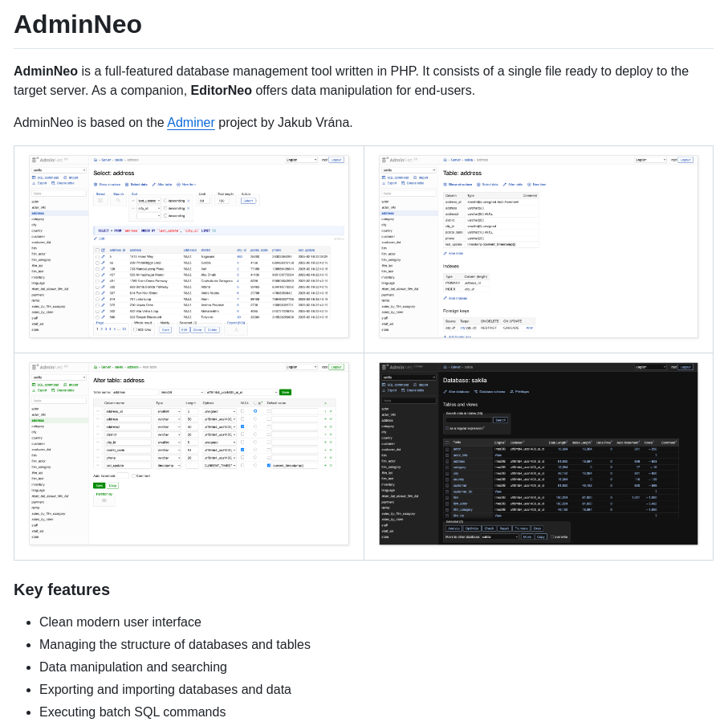Click the Logout button
728x722 pixels.
(x=336, y=160)
